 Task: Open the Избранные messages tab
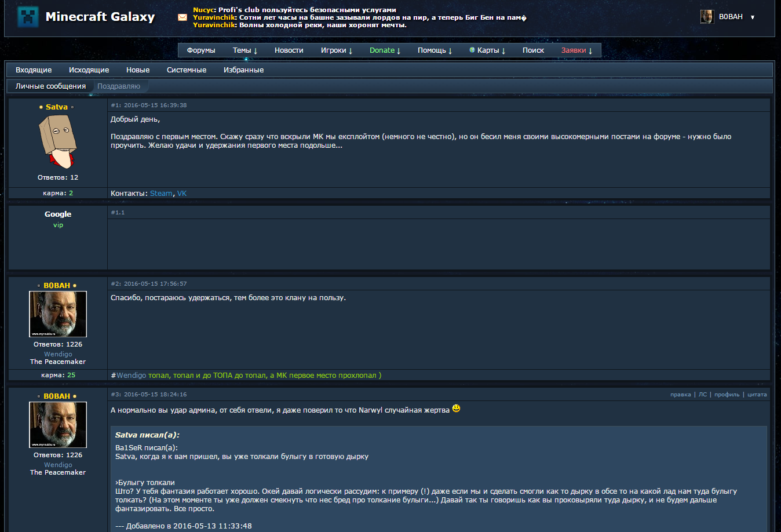click(x=243, y=70)
